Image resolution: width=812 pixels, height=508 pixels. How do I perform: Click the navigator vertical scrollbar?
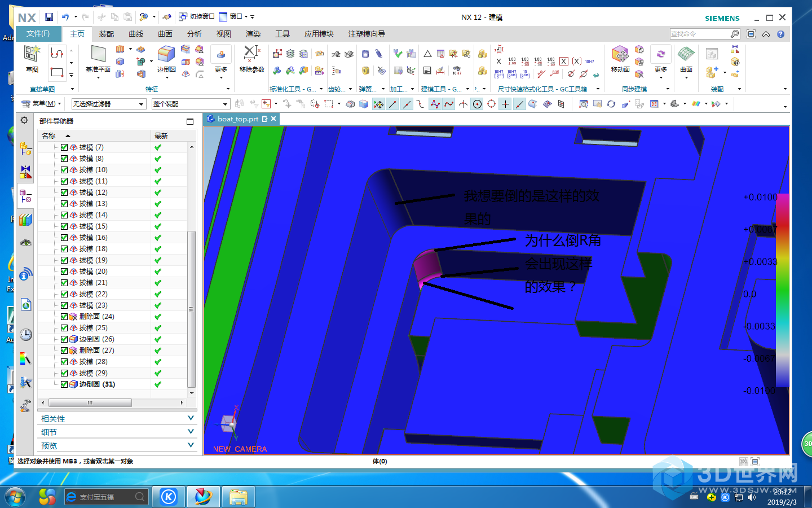pos(192,309)
